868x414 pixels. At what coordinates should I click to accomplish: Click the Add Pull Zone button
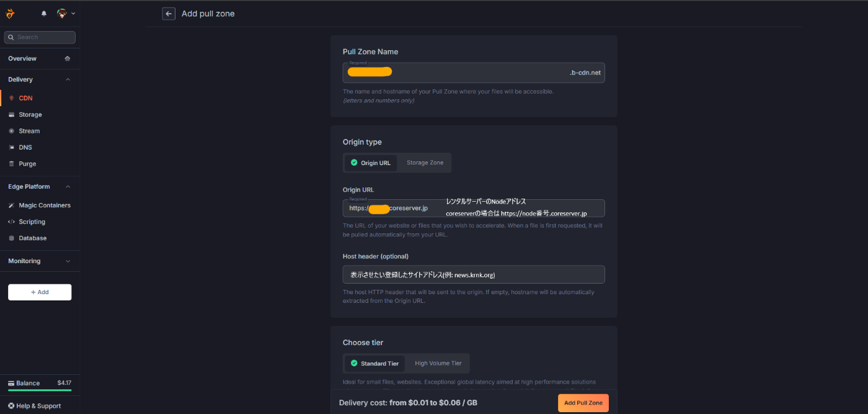[583, 403]
